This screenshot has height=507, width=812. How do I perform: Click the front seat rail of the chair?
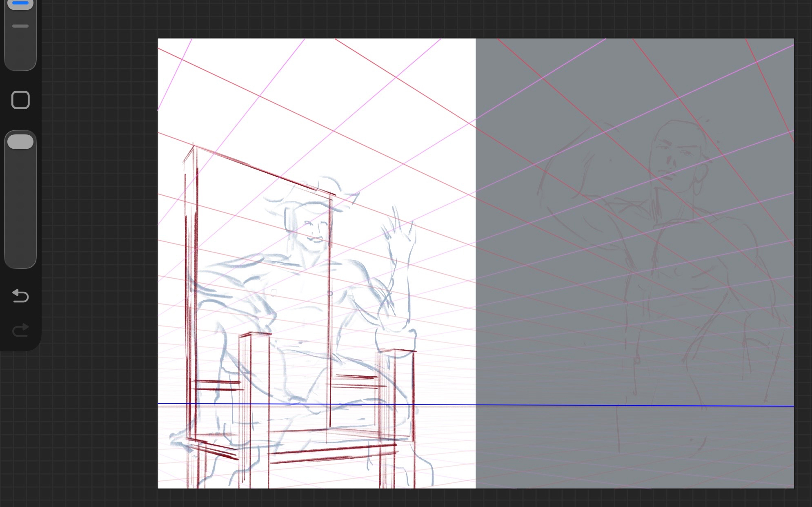333,453
